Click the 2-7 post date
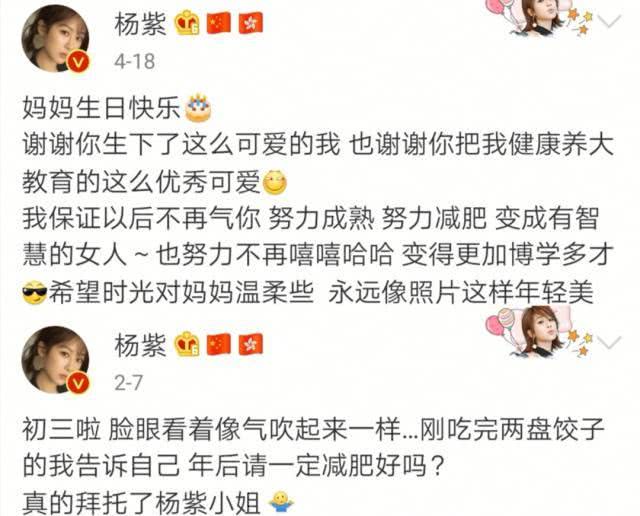This screenshot has width=640, height=516. (x=128, y=383)
